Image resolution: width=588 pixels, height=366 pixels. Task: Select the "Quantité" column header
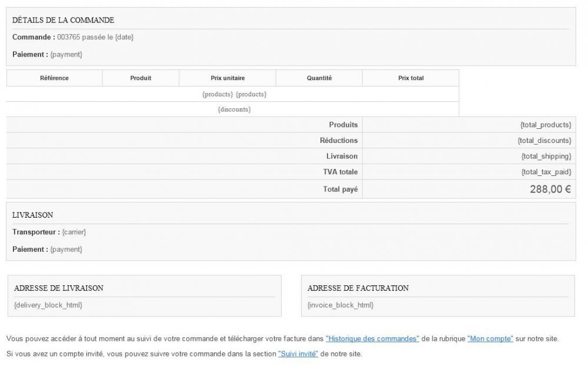[x=319, y=78]
